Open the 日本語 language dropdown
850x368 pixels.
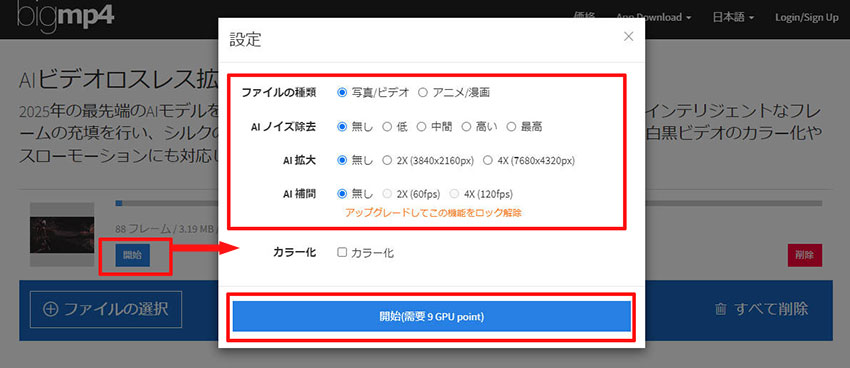pyautogui.click(x=733, y=17)
